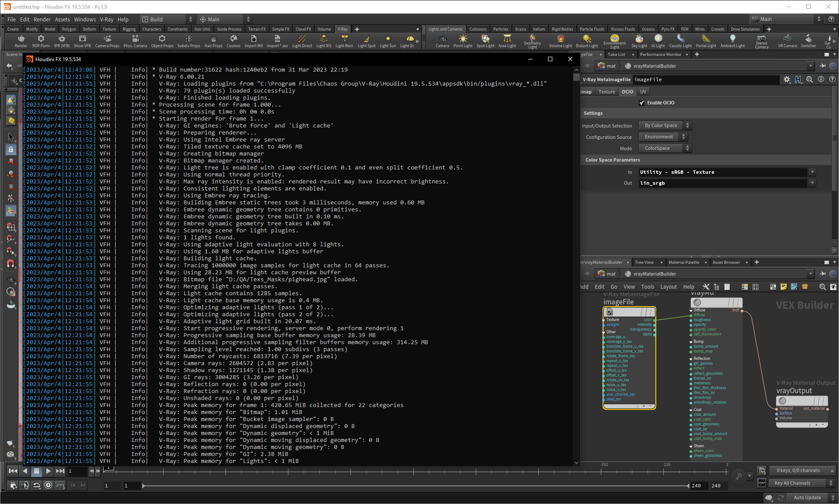
Task: Open the find-node magnifier in network editor
Action: click(822, 287)
